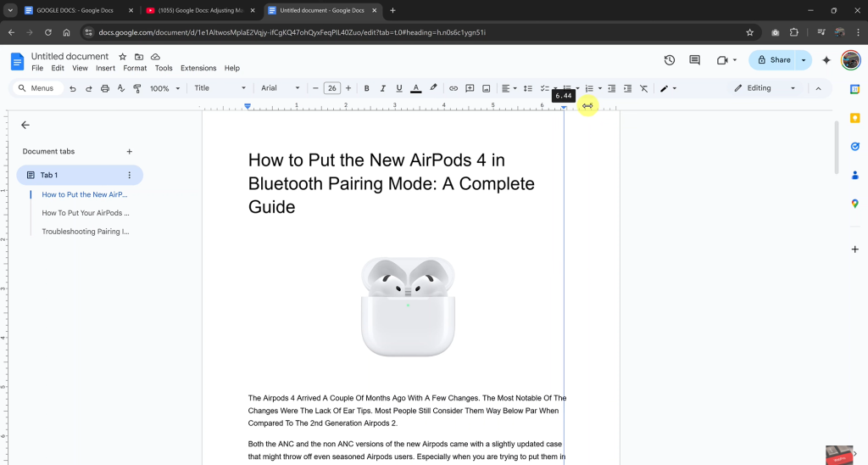This screenshot has height=465, width=868.
Task: Open the Arial font dropdown
Action: pyautogui.click(x=280, y=88)
